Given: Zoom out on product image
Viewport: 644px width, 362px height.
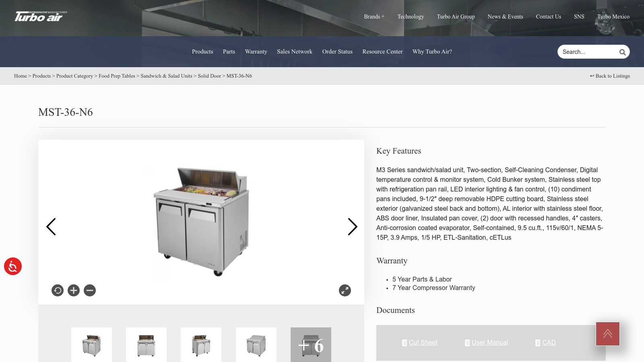Looking at the screenshot, I should click(90, 290).
